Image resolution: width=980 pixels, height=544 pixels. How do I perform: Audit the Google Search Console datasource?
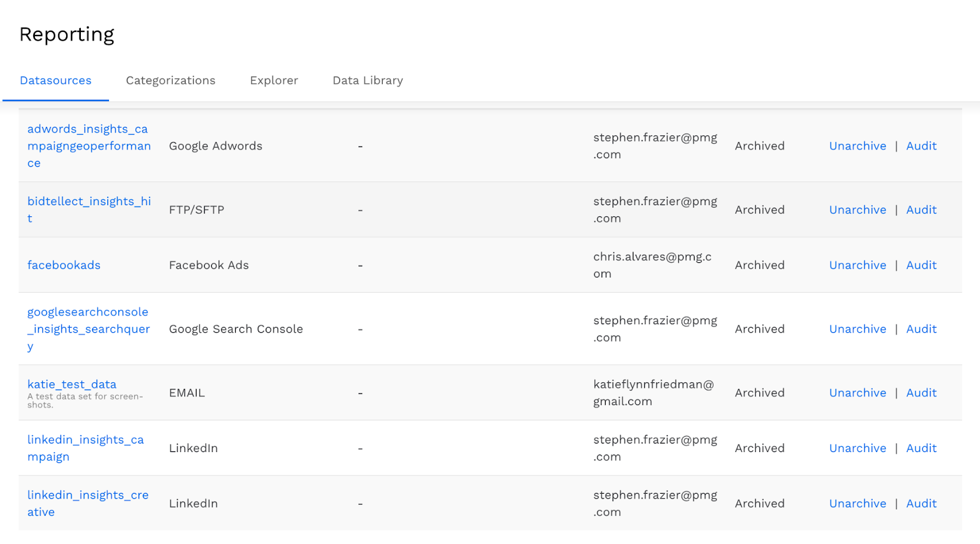[921, 329]
